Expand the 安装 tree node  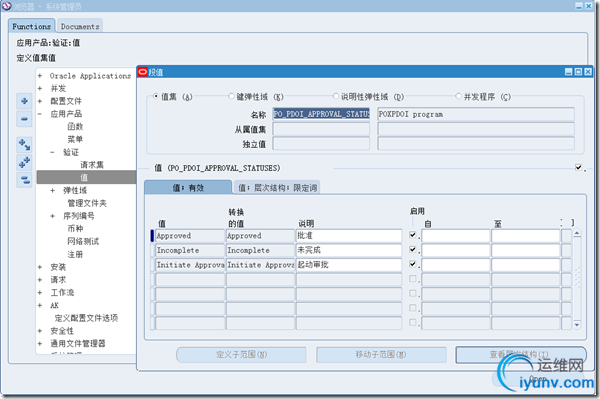[40, 267]
